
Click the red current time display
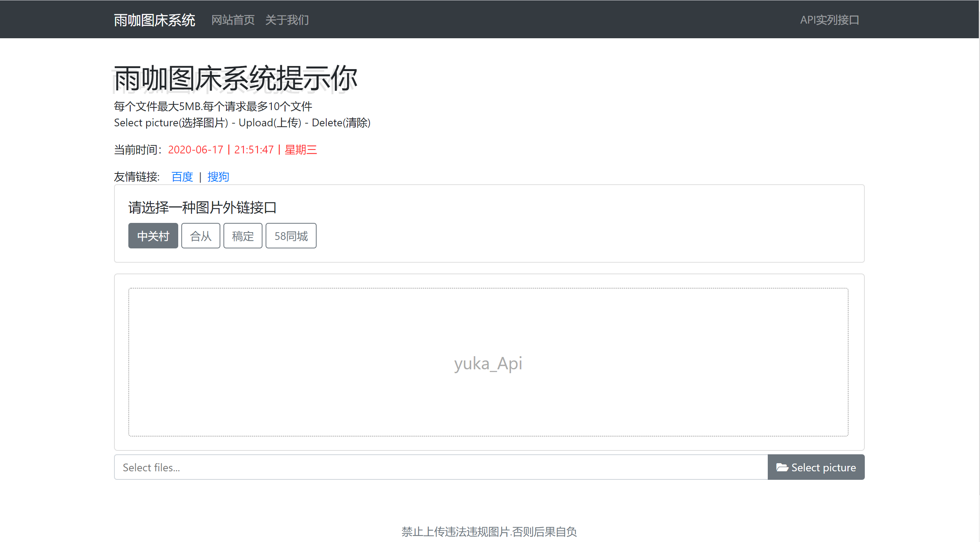[242, 150]
